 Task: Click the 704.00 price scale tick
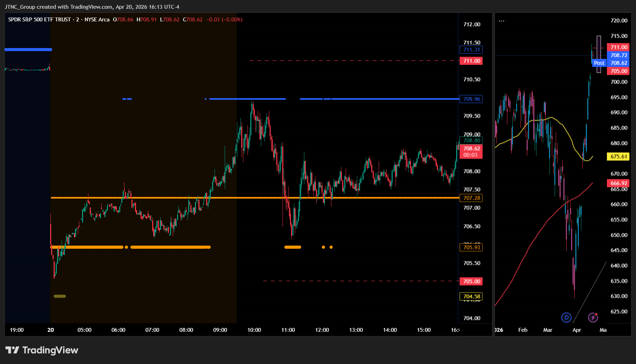472,318
